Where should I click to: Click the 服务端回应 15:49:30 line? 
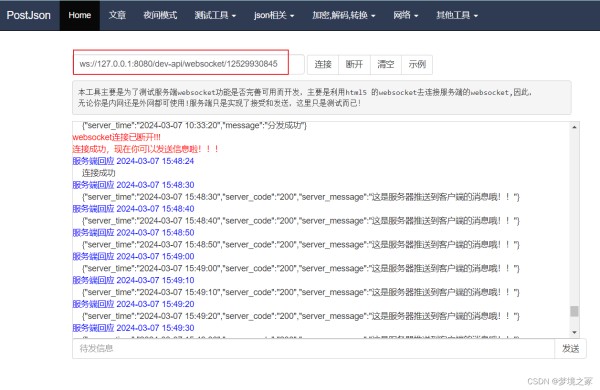[133, 328]
